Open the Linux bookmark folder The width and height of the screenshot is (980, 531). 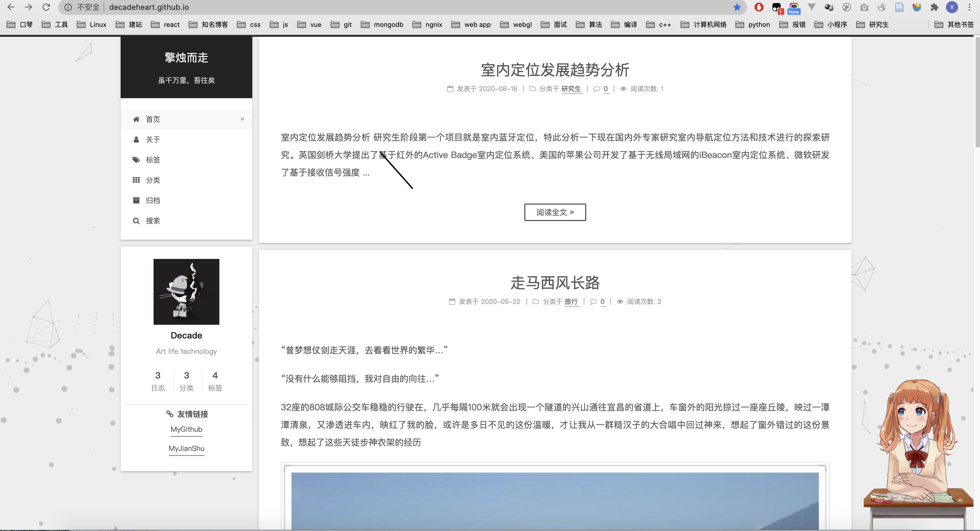point(91,24)
